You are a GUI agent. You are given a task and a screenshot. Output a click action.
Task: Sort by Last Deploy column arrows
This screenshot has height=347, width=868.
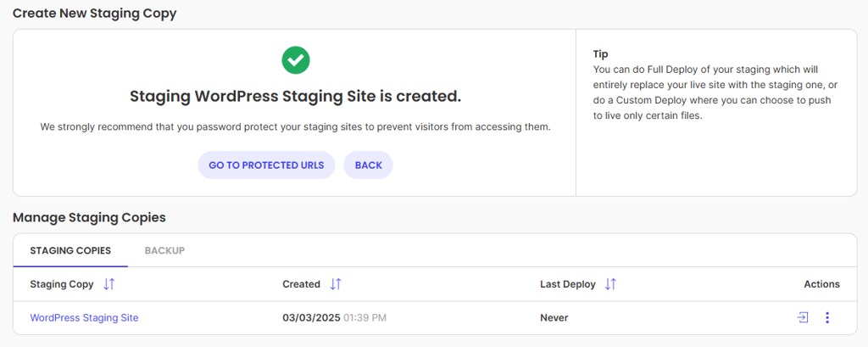coord(610,284)
